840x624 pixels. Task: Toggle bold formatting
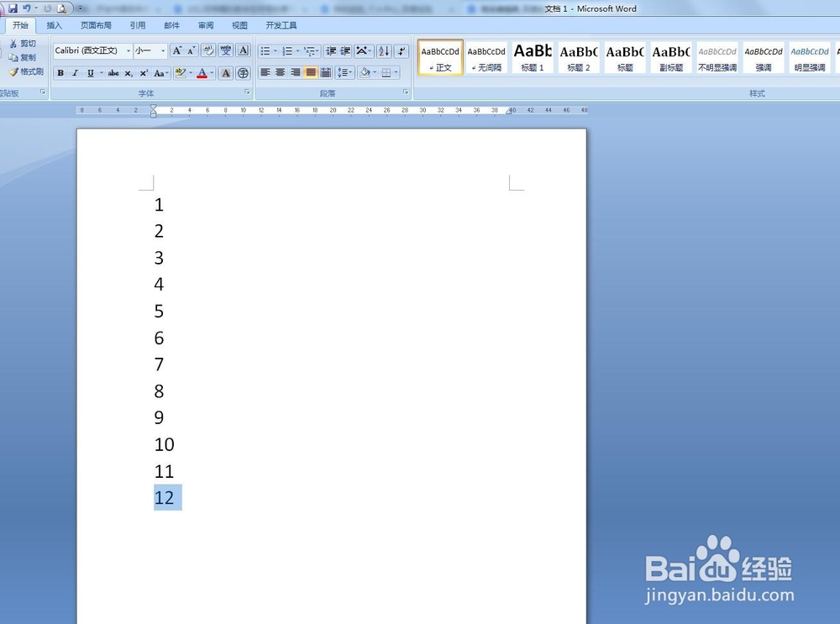click(60, 73)
